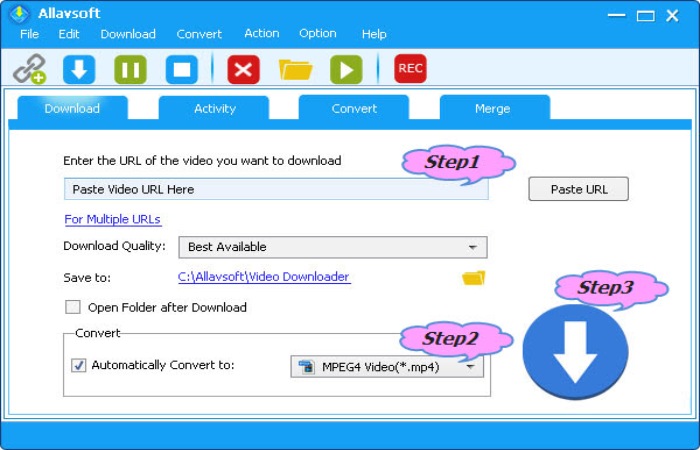Screen dimensions: 700x450
Task: Click the paste URL chain-link toolbar icon
Action: coord(29,69)
